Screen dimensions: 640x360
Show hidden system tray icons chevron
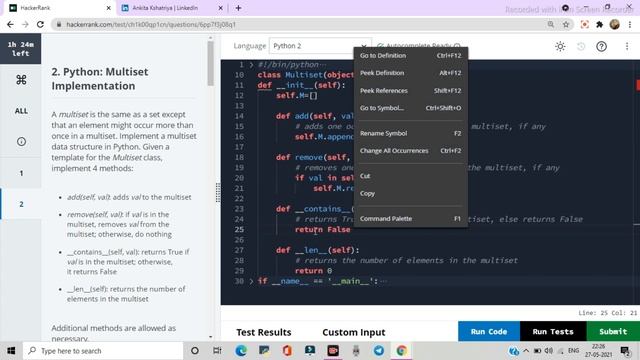[x=526, y=351]
